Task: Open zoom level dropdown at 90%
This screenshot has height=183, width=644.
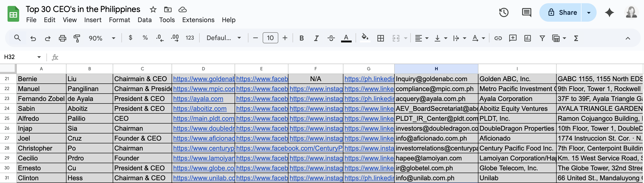Action: click(x=102, y=38)
